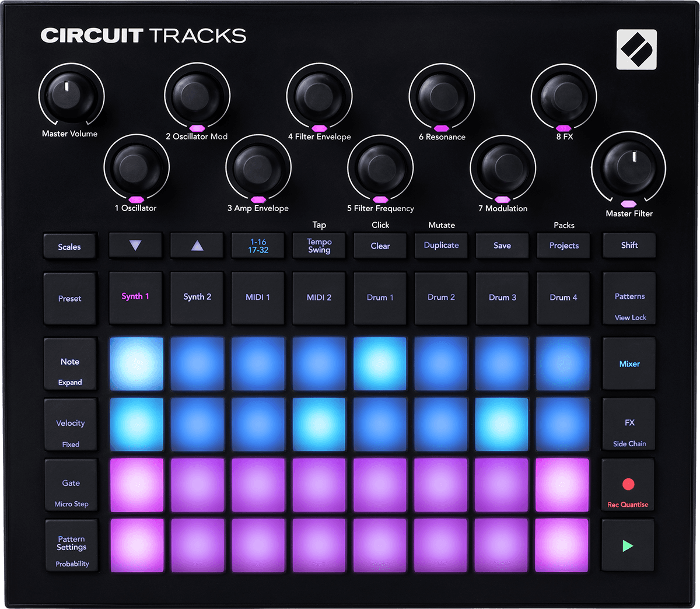Switch to the MIDI 2 track
Screen dimensions: 700x609
(319, 297)
